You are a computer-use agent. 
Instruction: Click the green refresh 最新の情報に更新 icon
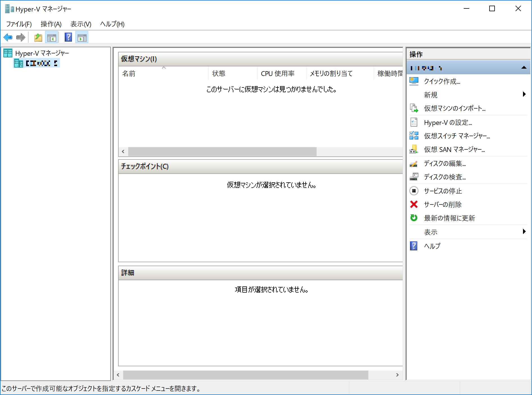(x=414, y=218)
